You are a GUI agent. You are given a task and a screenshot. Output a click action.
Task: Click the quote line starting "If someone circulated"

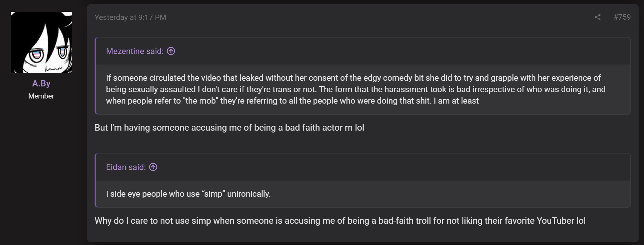(x=354, y=78)
